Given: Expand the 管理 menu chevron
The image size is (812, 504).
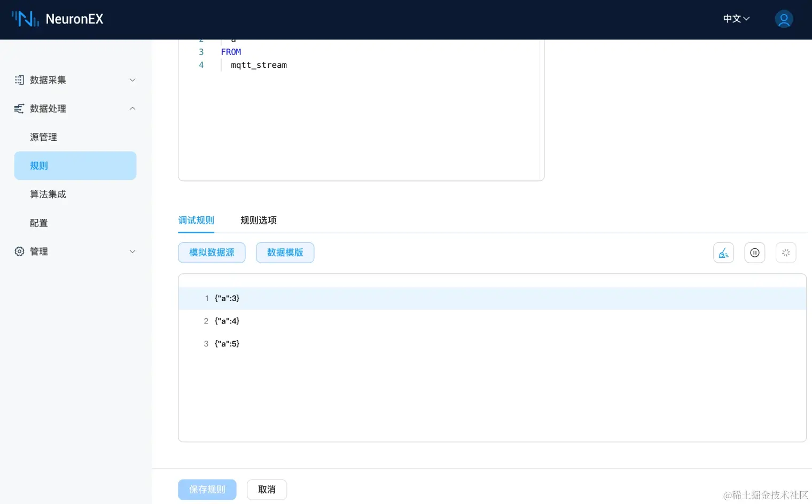Looking at the screenshot, I should coord(132,251).
